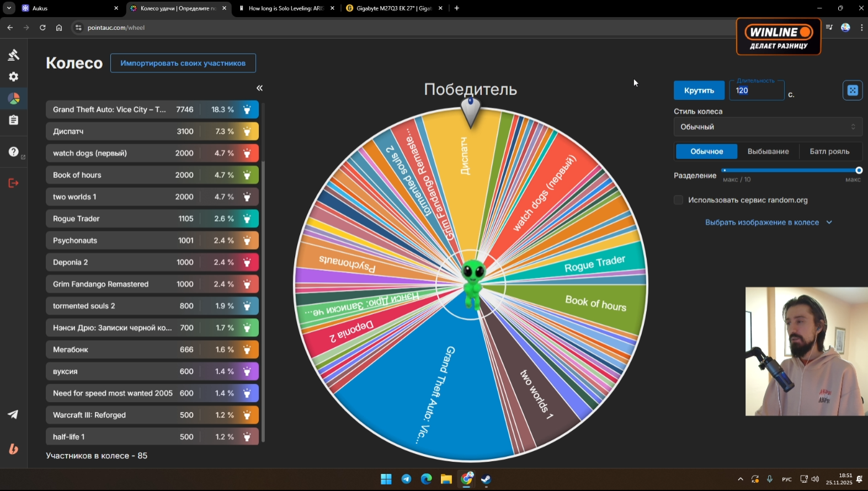This screenshot has width=868, height=491.
Task: Open browser tab search dropdown arrow
Action: coord(9,8)
